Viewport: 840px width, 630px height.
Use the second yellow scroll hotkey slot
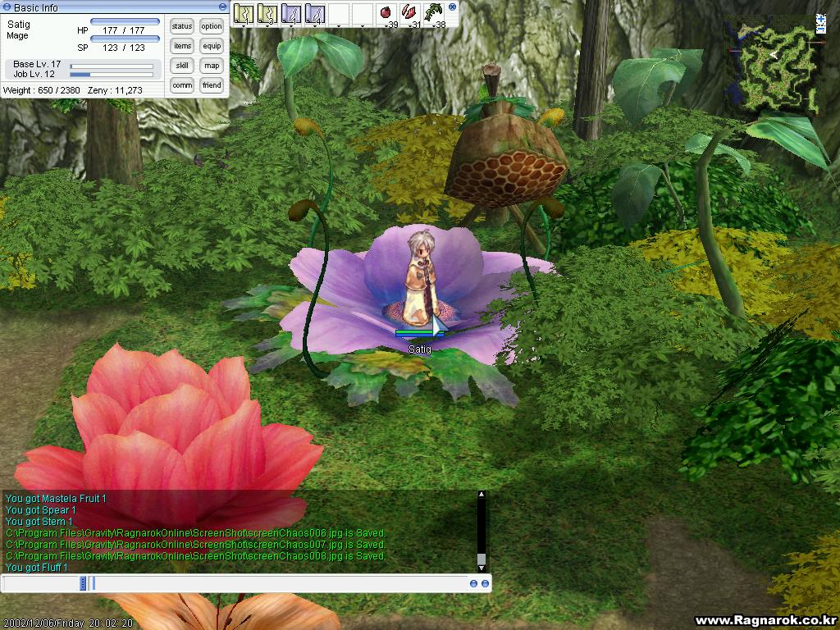[267, 13]
